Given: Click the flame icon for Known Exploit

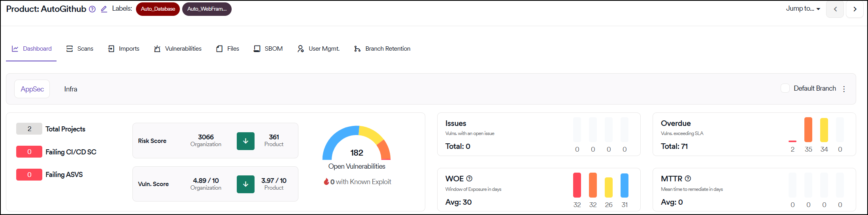Looking at the screenshot, I should [x=326, y=182].
